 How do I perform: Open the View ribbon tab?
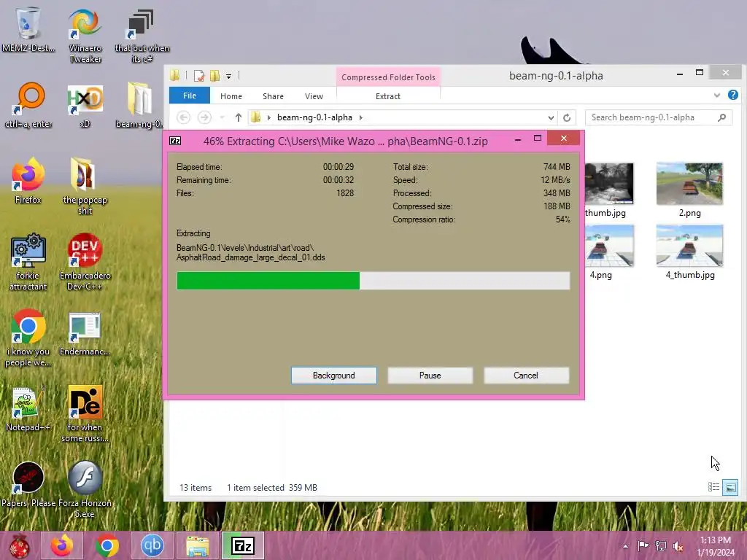[314, 96]
